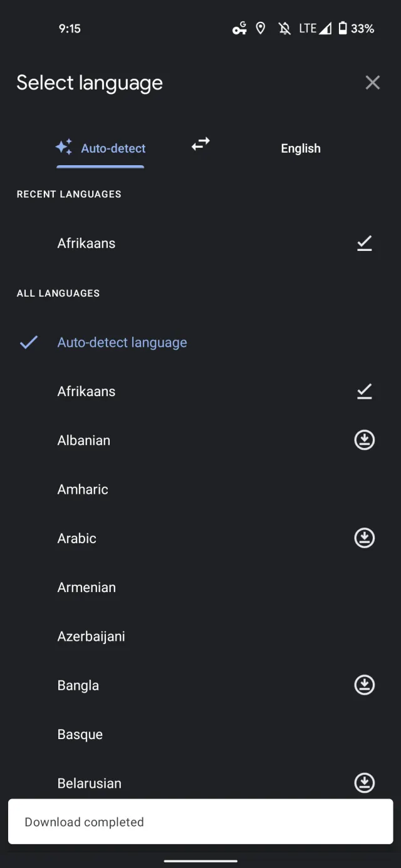Choose Armenian as the language
Viewport: 401px width, 868px height.
(86, 587)
